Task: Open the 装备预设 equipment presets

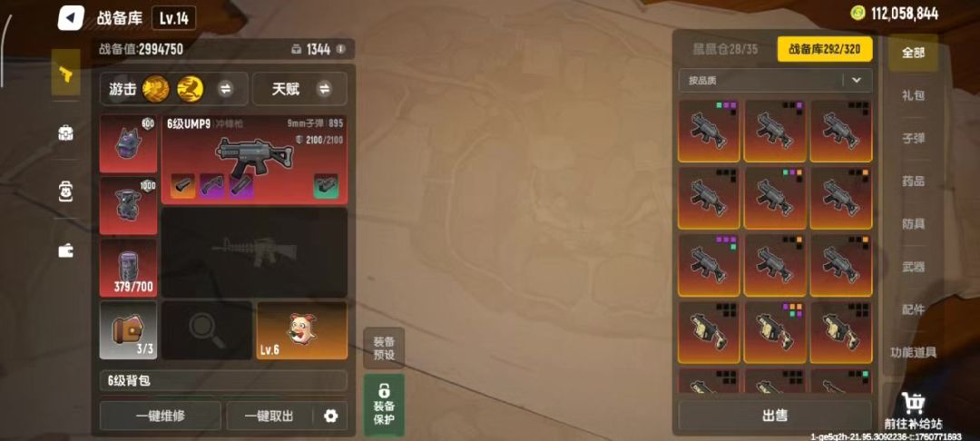Action: click(384, 348)
